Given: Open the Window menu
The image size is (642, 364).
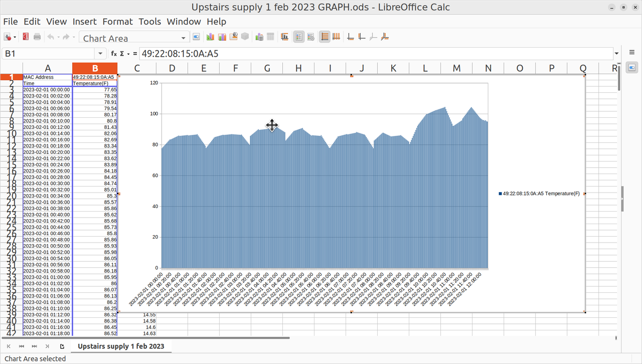Looking at the screenshot, I should pyautogui.click(x=184, y=22).
